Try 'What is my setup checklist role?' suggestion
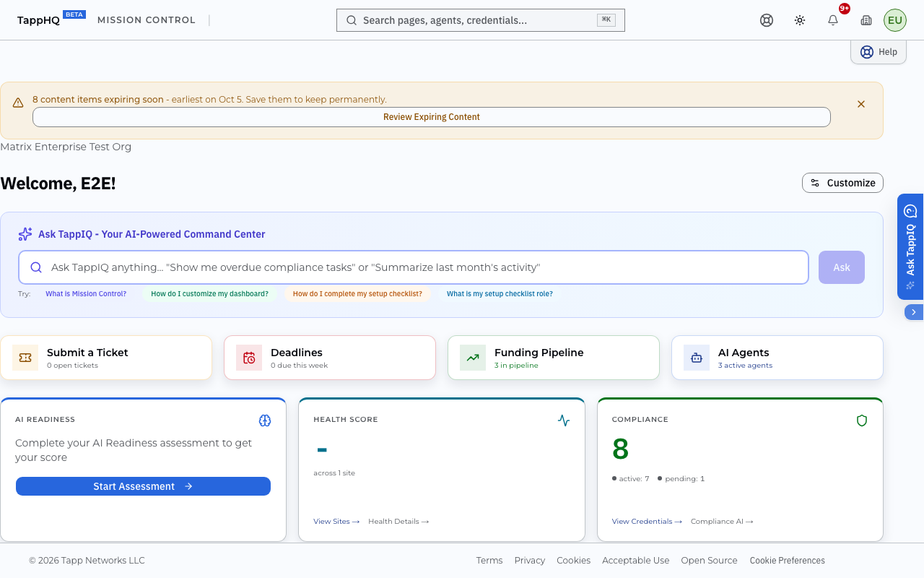Viewport: 924px width, 578px height. (x=500, y=294)
